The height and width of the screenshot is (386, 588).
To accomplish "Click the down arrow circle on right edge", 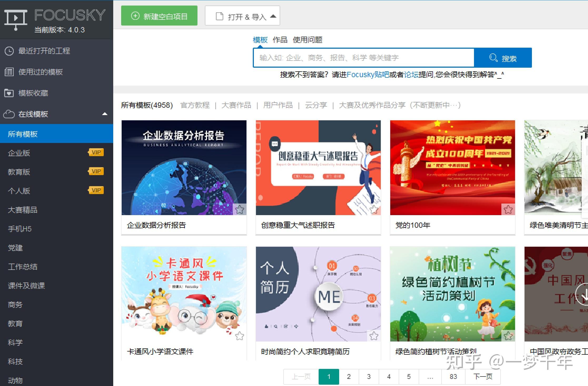I will pyautogui.click(x=583, y=295).
